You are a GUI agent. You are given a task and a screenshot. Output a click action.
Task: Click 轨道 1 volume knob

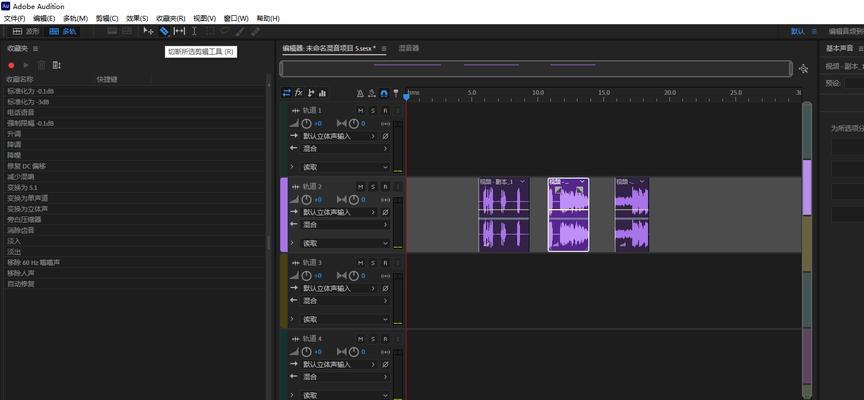tap(307, 123)
